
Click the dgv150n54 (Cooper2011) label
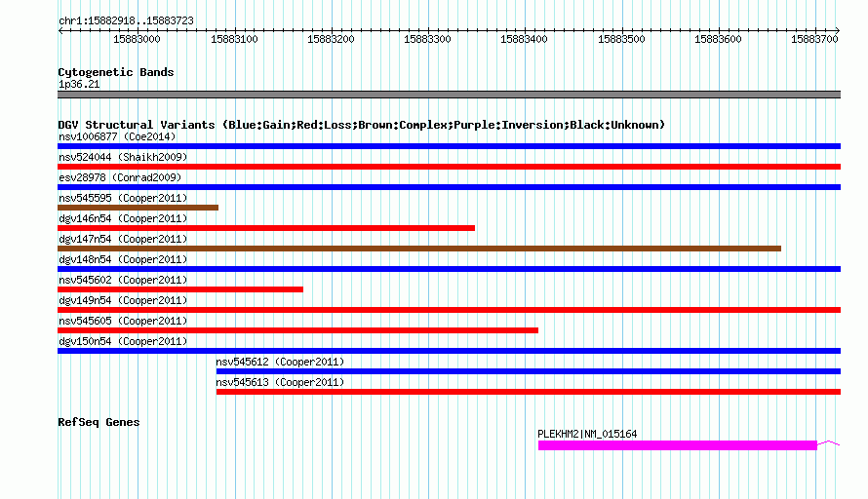click(x=123, y=341)
